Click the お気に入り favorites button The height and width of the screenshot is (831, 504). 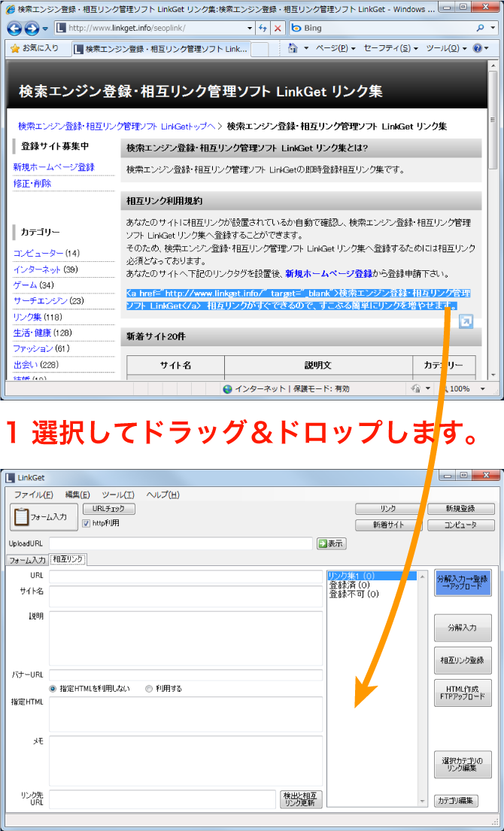pos(35,48)
